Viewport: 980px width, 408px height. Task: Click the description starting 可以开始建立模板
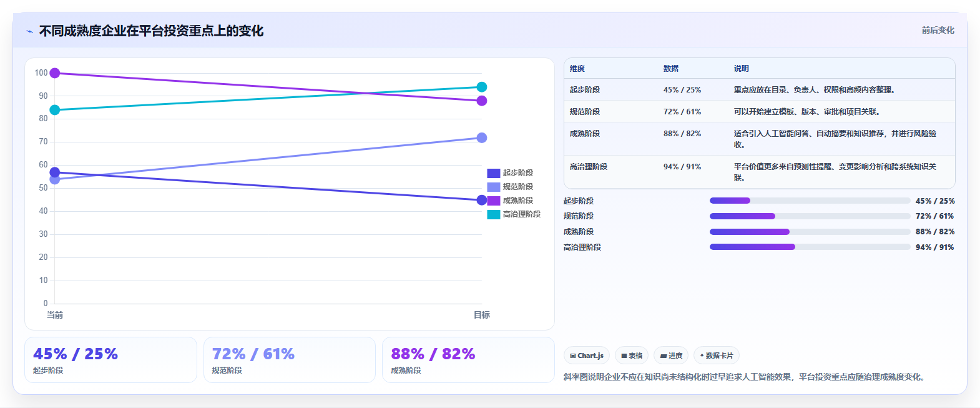(808, 112)
